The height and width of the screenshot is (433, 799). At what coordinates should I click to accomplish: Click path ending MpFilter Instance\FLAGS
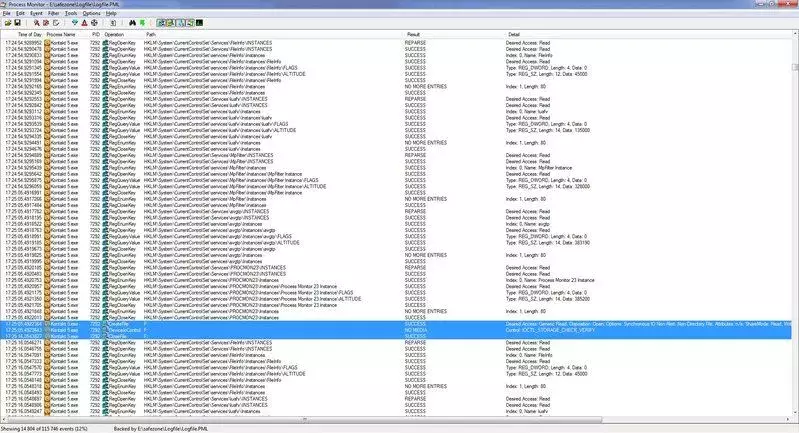(x=231, y=180)
